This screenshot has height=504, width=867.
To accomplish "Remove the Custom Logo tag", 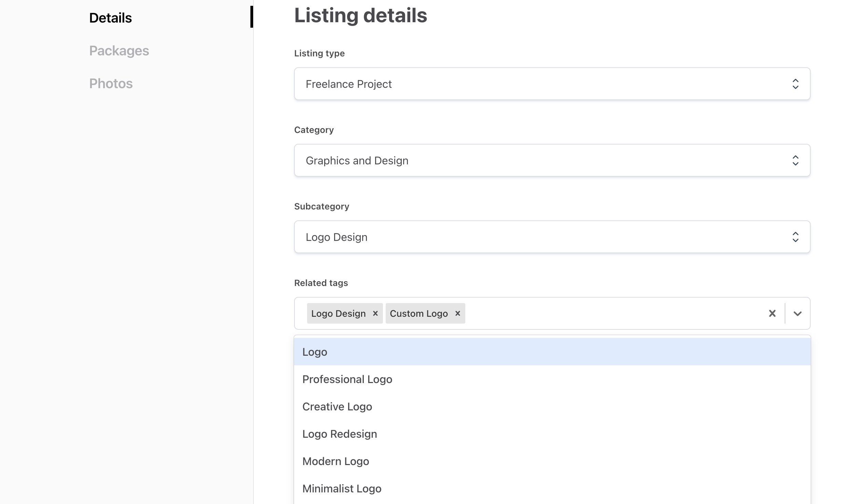I will [458, 313].
